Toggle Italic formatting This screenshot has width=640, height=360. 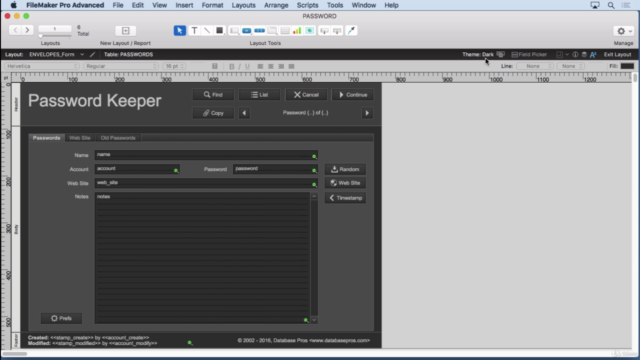click(240, 66)
